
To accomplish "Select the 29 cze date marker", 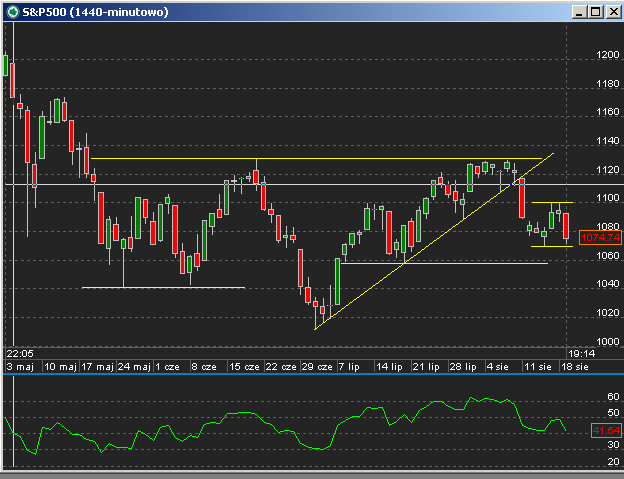I will [x=317, y=367].
